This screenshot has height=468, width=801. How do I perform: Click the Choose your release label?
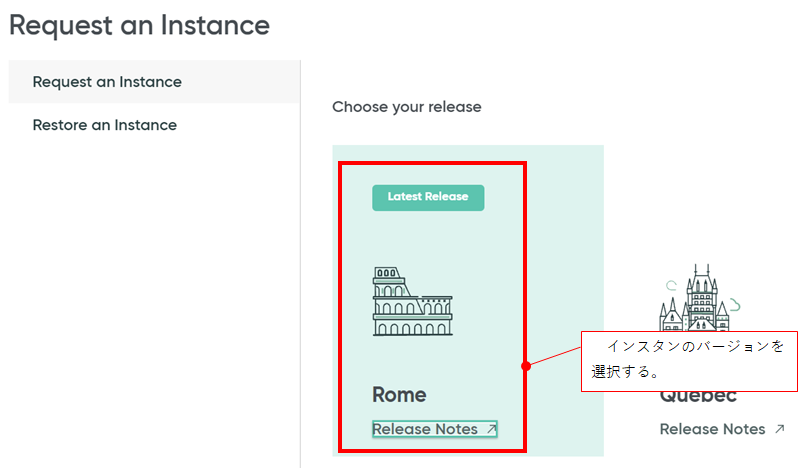pyautogui.click(x=407, y=106)
